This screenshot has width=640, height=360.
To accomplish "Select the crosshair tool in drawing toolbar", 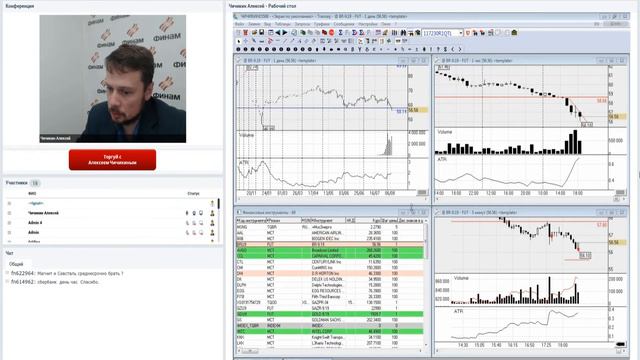I will [246, 41].
